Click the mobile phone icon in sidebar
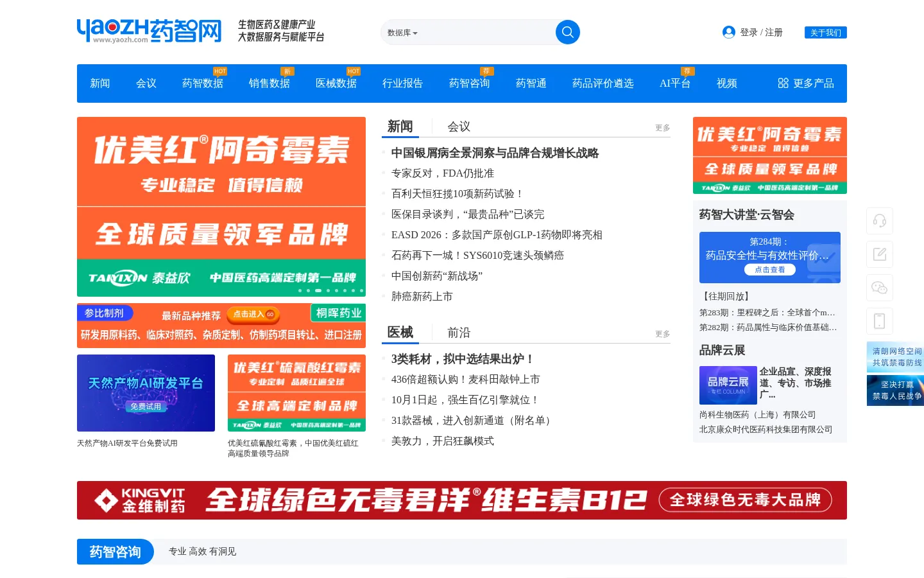This screenshot has width=924, height=578. coord(880,321)
